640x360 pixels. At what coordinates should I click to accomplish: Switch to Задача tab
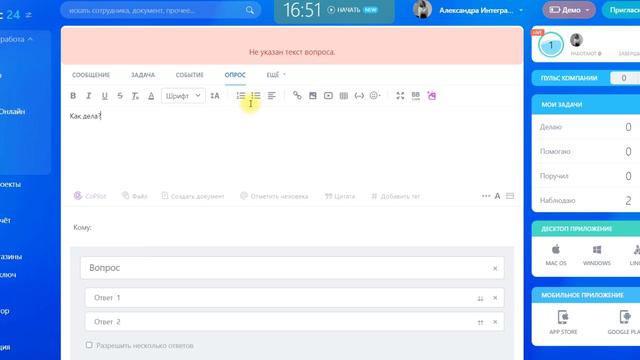coord(143,75)
